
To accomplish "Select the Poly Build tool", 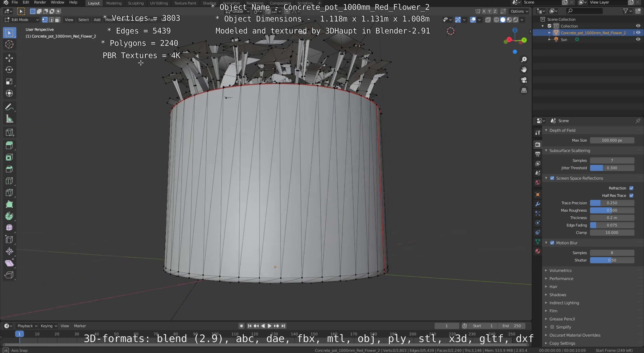I will tap(9, 205).
